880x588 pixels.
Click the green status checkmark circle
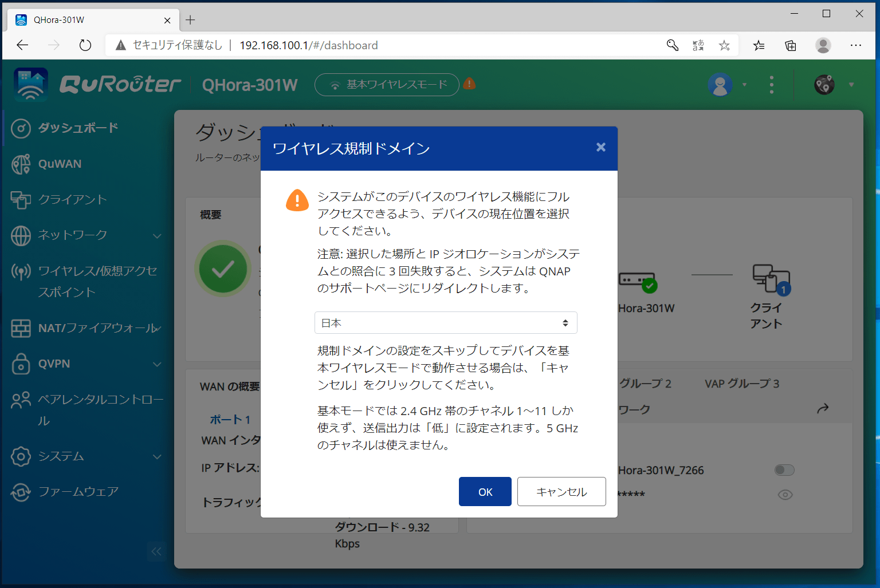pos(223,269)
